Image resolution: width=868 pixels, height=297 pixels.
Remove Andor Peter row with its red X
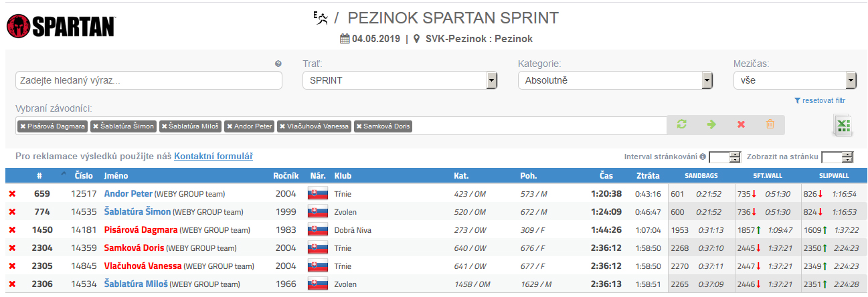pyautogui.click(x=11, y=194)
